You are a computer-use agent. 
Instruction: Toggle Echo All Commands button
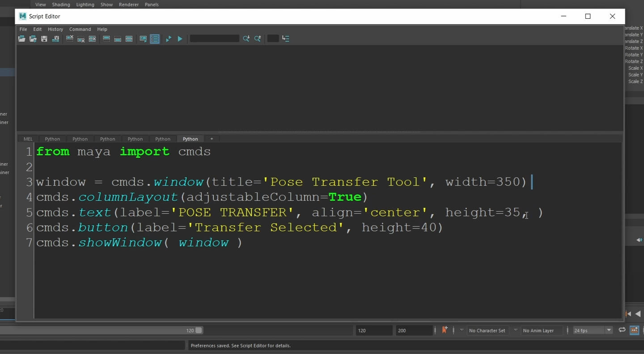[143, 39]
